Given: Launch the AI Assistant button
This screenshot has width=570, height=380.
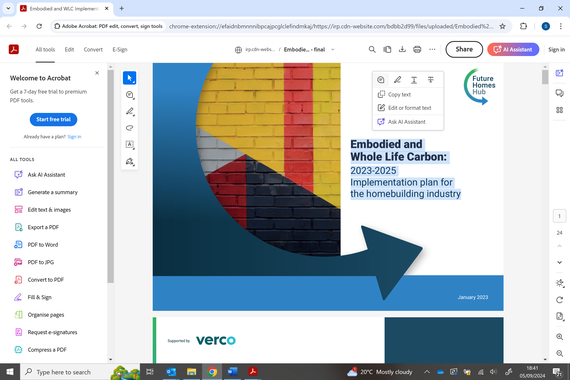Looking at the screenshot, I should pos(513,49).
